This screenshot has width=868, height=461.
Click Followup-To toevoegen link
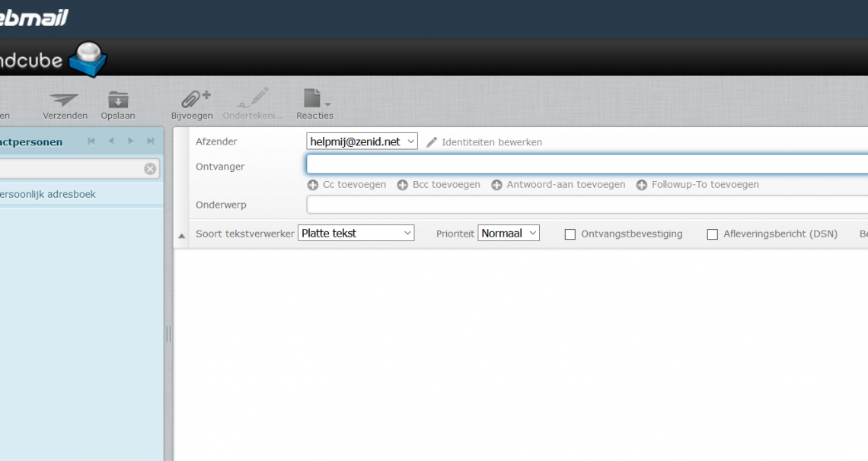pyautogui.click(x=705, y=185)
